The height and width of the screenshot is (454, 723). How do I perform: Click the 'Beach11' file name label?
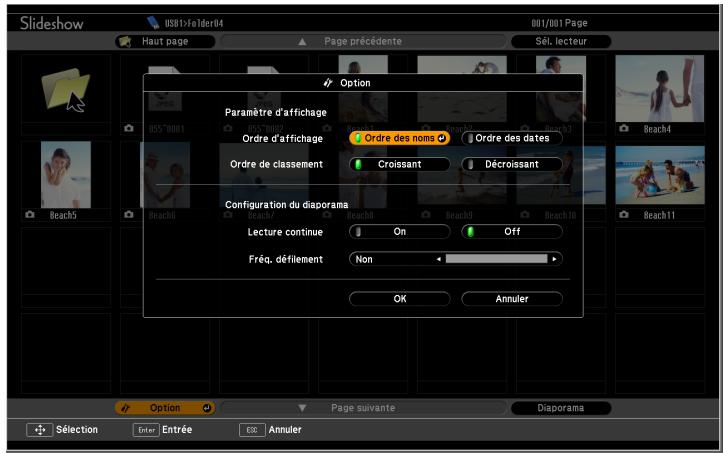(659, 215)
